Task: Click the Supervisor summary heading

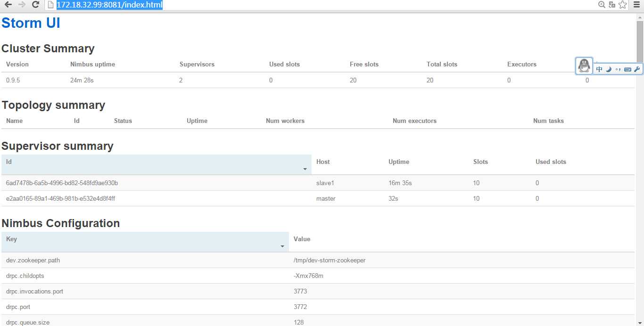Action: [x=58, y=146]
